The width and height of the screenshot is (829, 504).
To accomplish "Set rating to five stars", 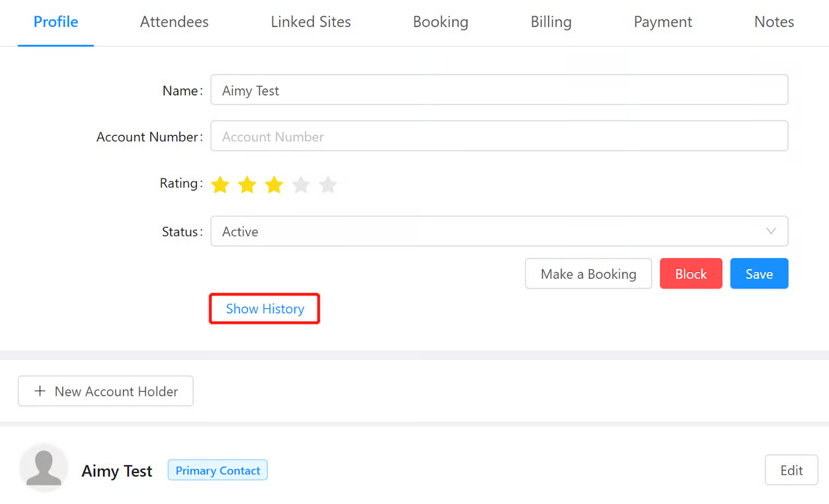I will 328,185.
